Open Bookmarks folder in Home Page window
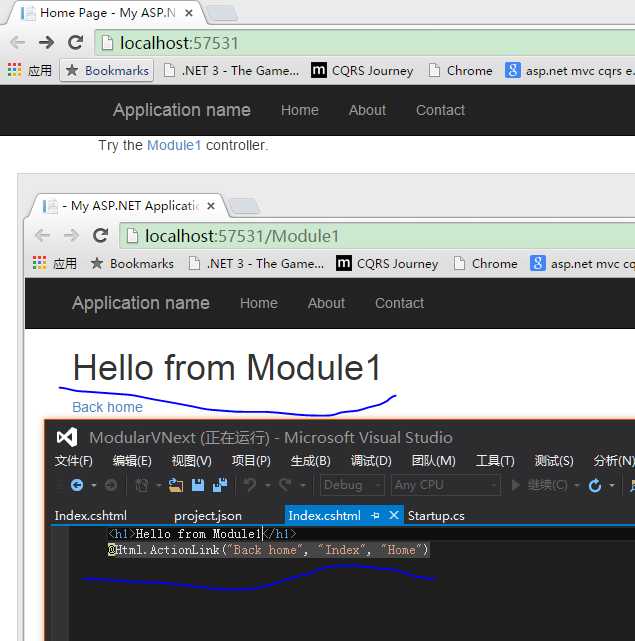The height and width of the screenshot is (641, 635). click(x=107, y=71)
